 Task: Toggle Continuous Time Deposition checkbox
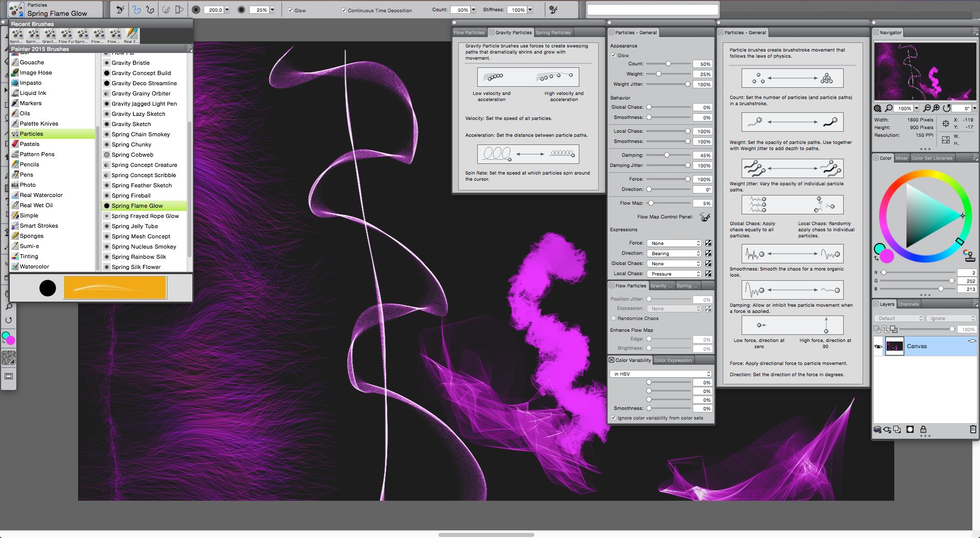344,10
